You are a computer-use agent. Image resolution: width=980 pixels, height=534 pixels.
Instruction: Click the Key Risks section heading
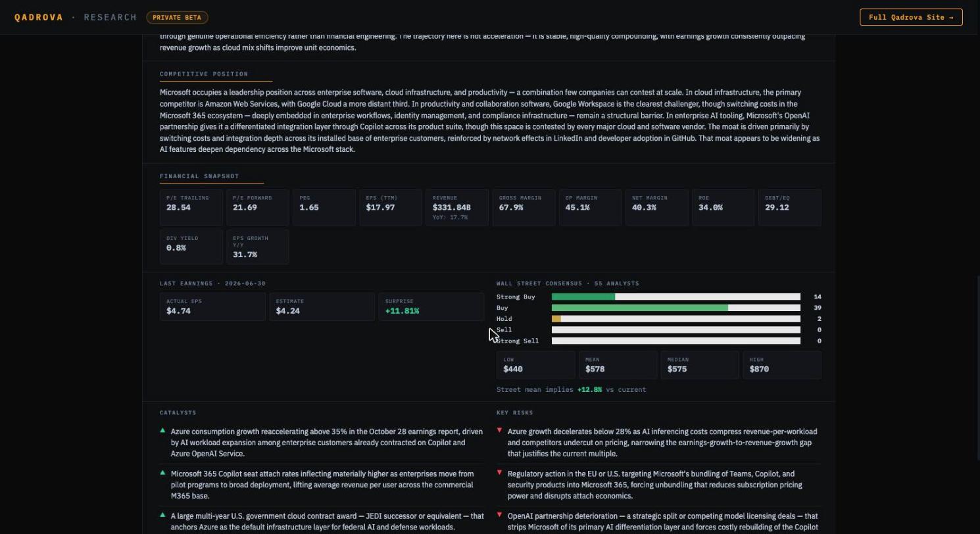[x=515, y=413]
